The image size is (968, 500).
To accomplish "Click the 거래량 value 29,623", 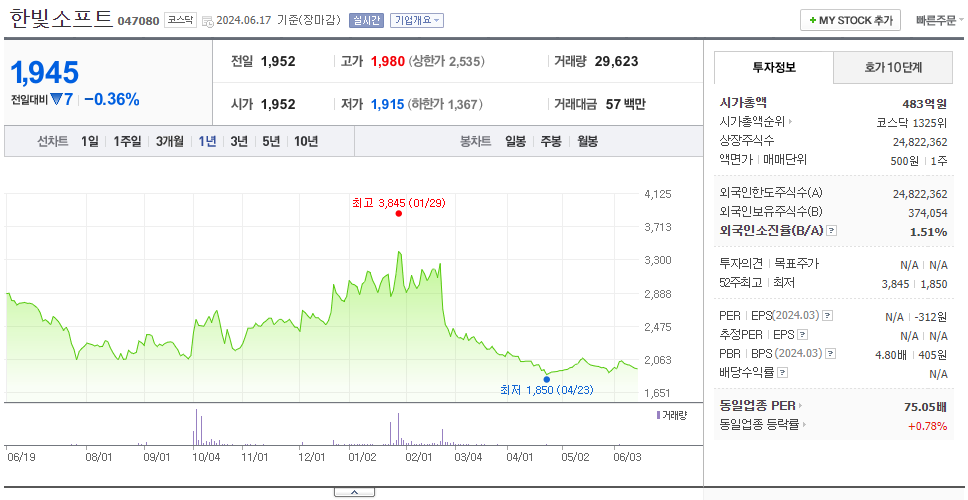I will pos(617,62).
